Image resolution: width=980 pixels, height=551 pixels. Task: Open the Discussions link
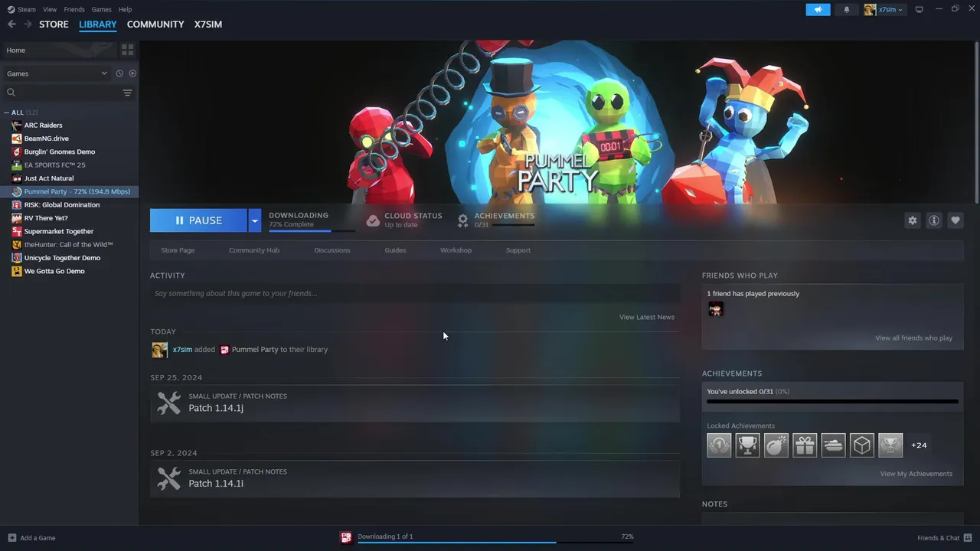point(332,250)
